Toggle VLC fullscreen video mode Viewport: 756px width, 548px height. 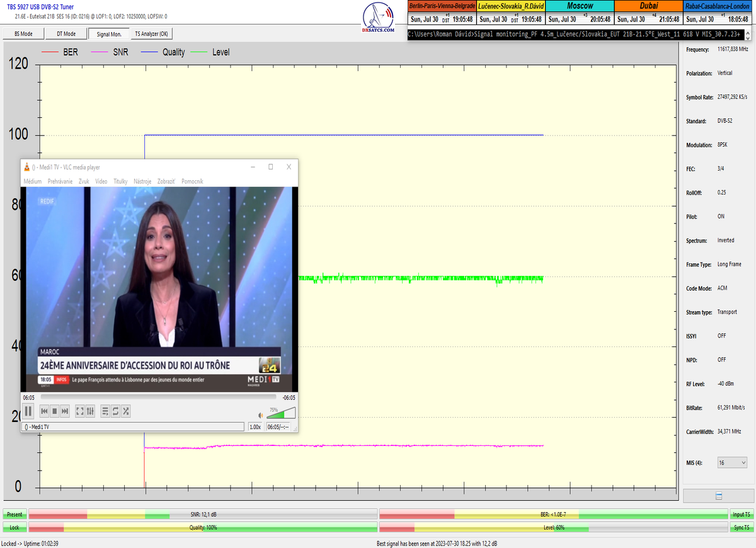[x=80, y=411]
